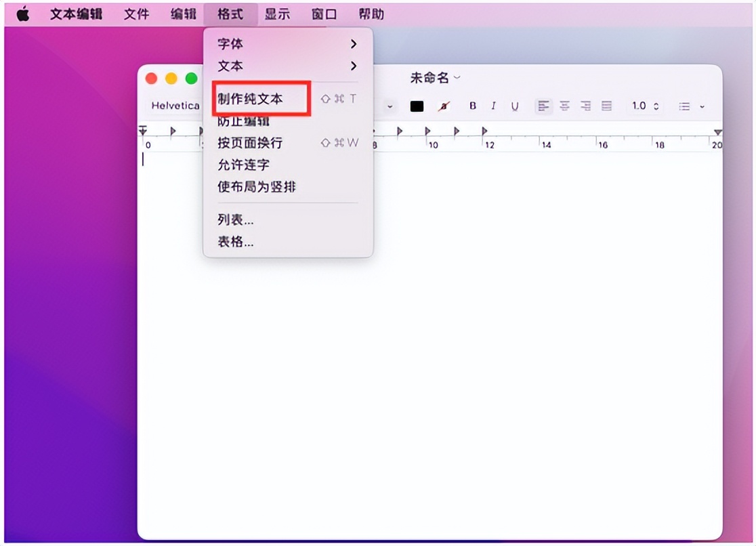756x546 pixels.
Task: Select center text alignment
Action: pos(564,106)
